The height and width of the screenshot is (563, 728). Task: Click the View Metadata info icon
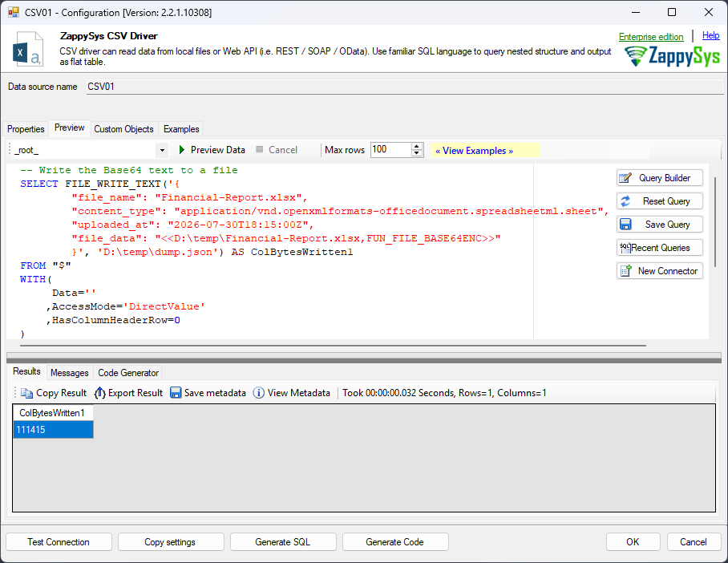click(259, 393)
